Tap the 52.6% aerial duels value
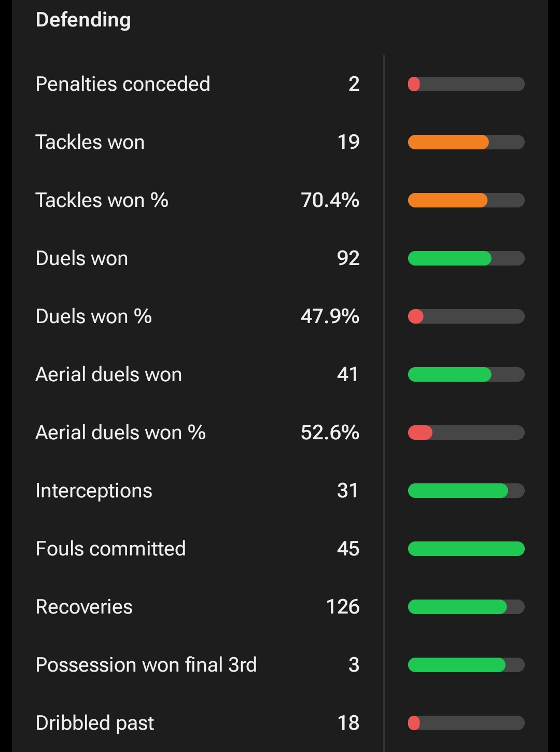 tap(330, 433)
